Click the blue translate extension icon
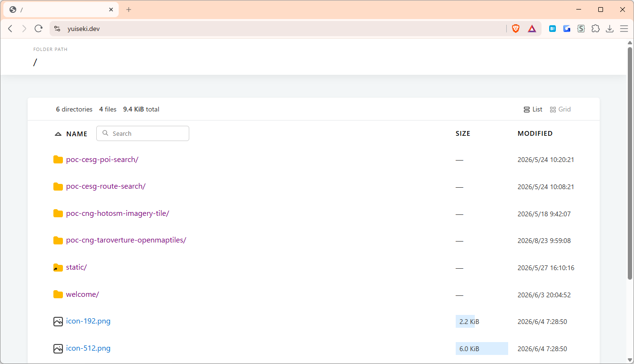Viewport: 634px width, 364px height. 567,29
